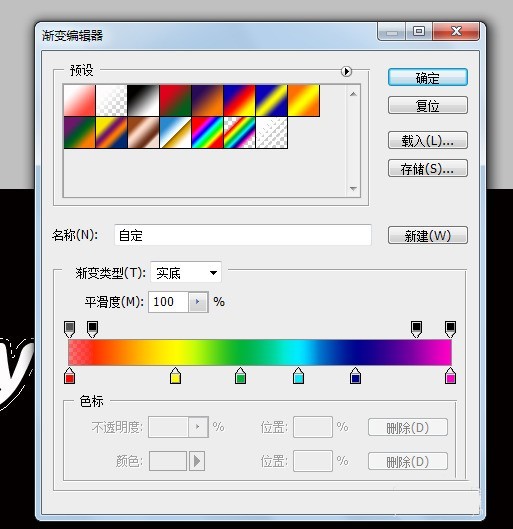Viewport: 513px width, 529px height.
Task: Select the spectrum rainbow gradient preset
Action: click(207, 132)
